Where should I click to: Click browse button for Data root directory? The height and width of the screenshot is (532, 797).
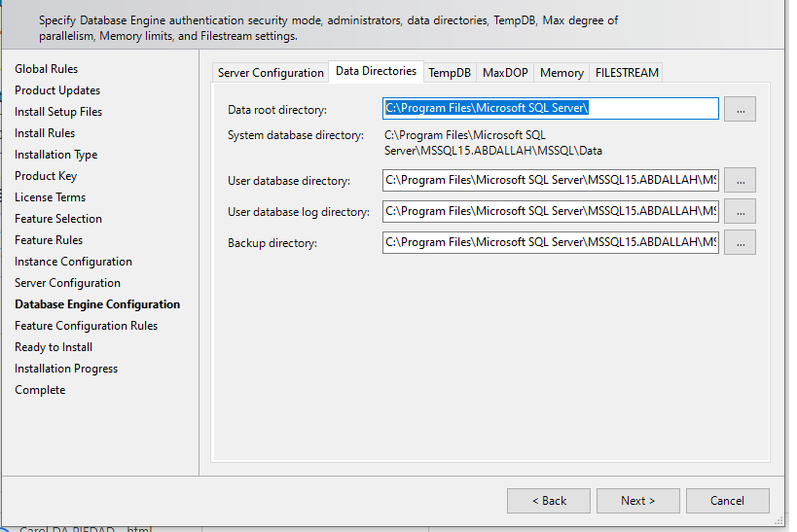pyautogui.click(x=740, y=110)
